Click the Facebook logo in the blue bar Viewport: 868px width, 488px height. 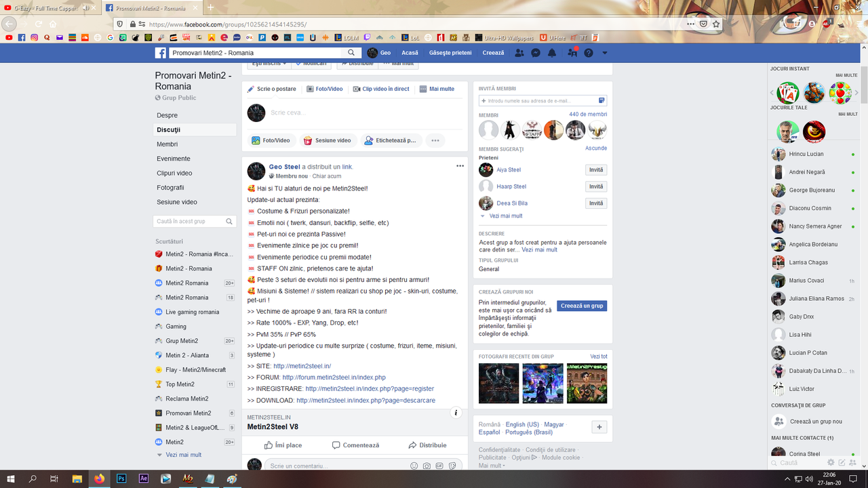point(161,53)
